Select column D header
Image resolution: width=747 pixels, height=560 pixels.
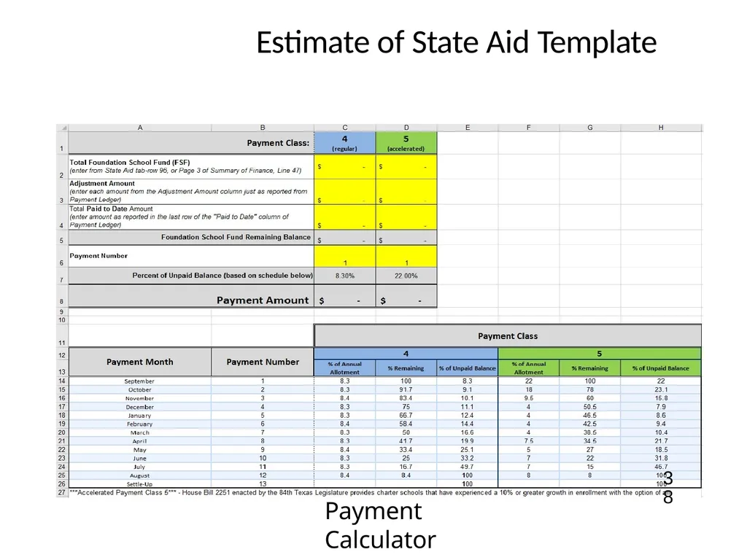tap(406, 128)
